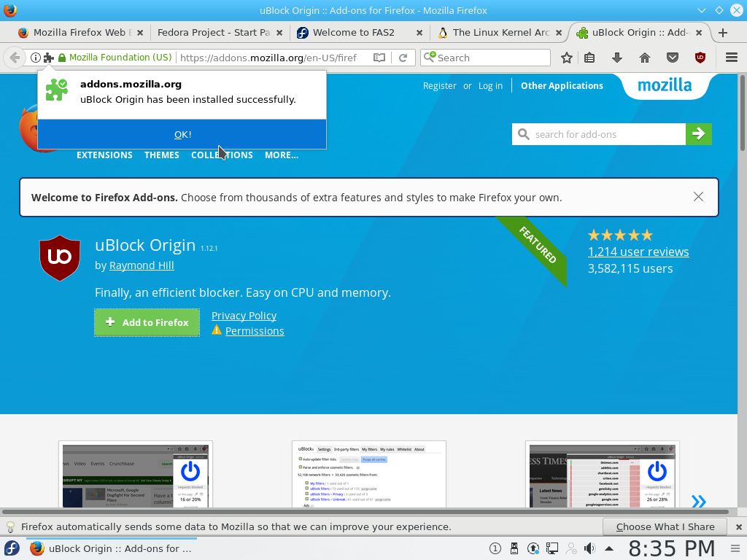
Task: Click the uBlock Origin taskbar window entry
Action: pos(111,548)
